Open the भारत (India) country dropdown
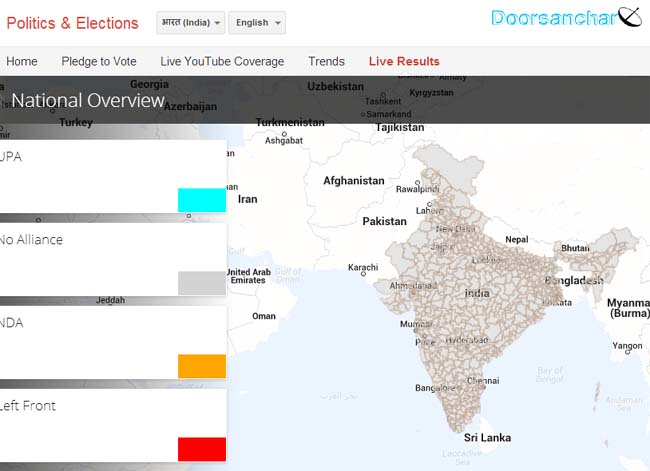650x471 pixels. pyautogui.click(x=191, y=23)
